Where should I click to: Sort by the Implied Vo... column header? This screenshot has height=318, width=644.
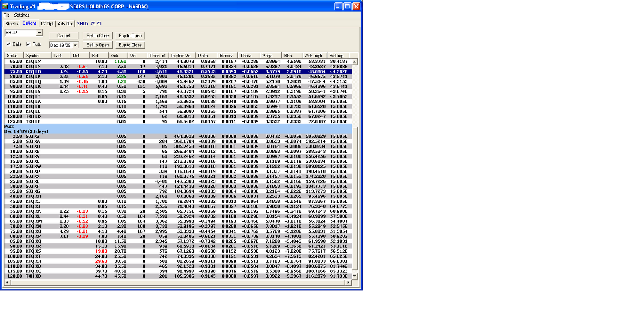182,56
